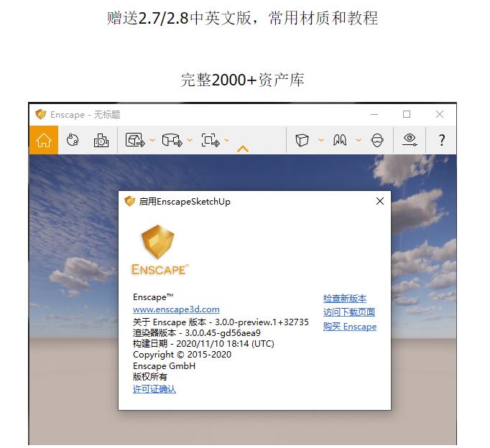Open the dropdown beside the binoculars icon
490x448 pixels.
(359, 140)
